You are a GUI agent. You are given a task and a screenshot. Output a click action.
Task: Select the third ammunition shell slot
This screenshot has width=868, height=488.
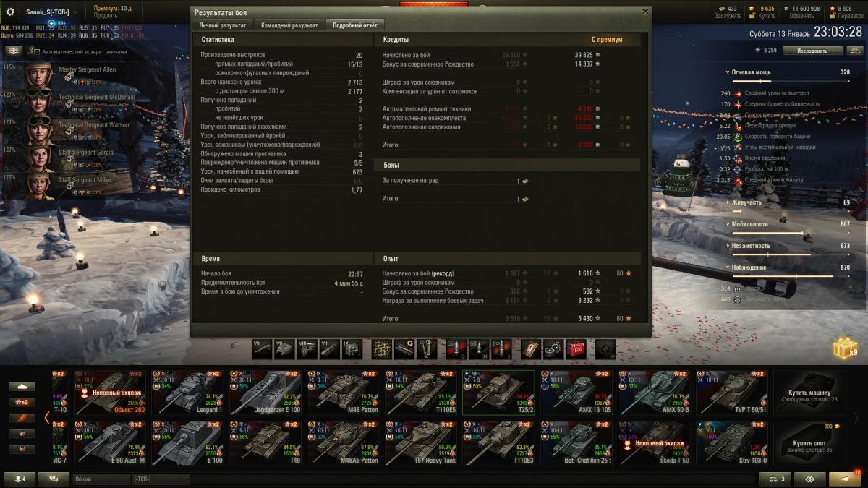tap(501, 348)
